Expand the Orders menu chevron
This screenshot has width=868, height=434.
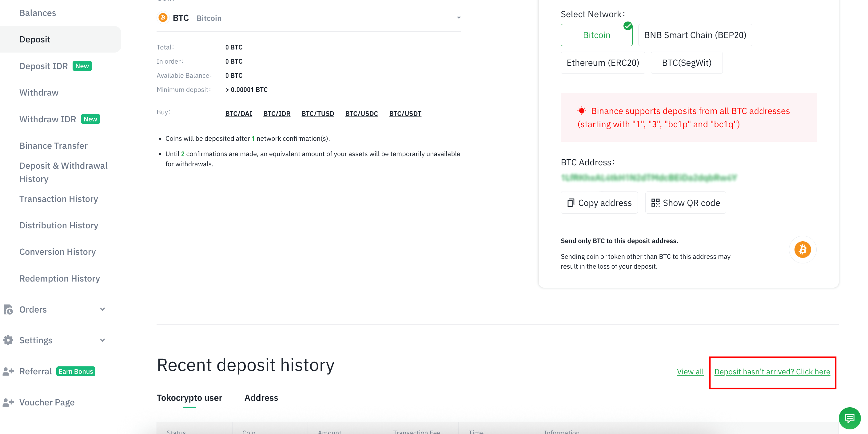click(x=102, y=309)
